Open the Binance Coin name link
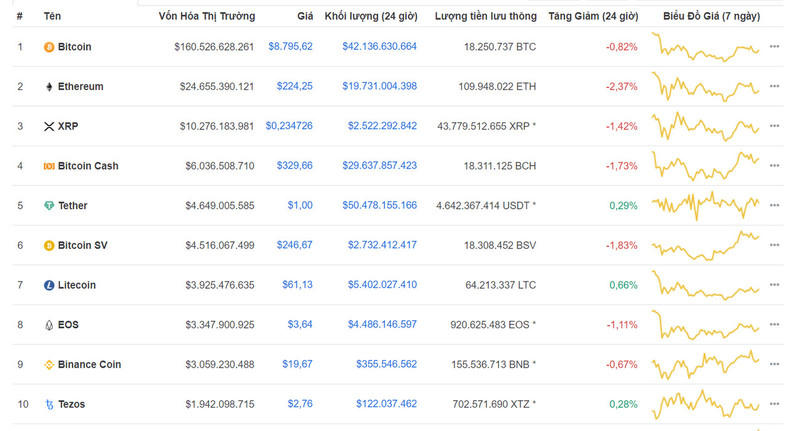The height and width of the screenshot is (431, 800). 89,365
